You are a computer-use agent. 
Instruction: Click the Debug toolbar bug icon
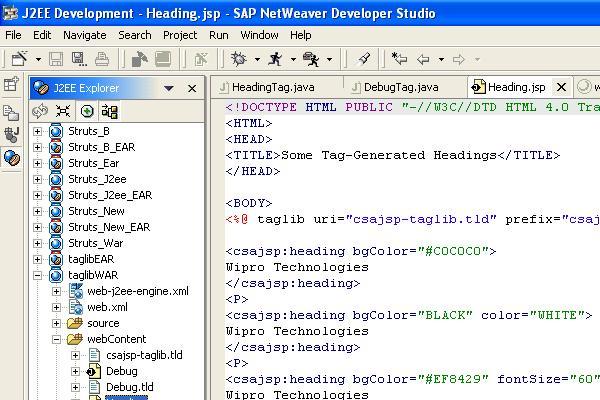pyautogui.click(x=238, y=60)
